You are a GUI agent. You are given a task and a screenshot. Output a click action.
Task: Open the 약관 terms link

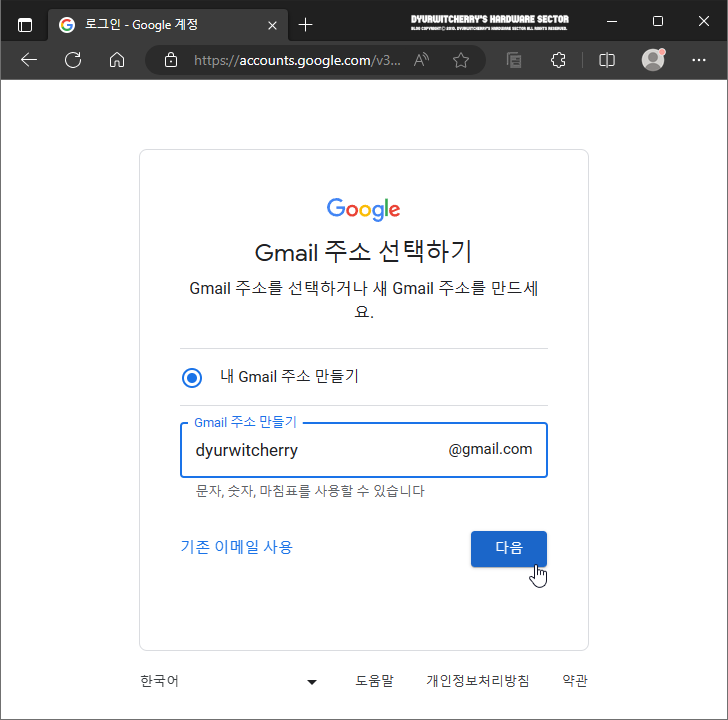tap(575, 681)
